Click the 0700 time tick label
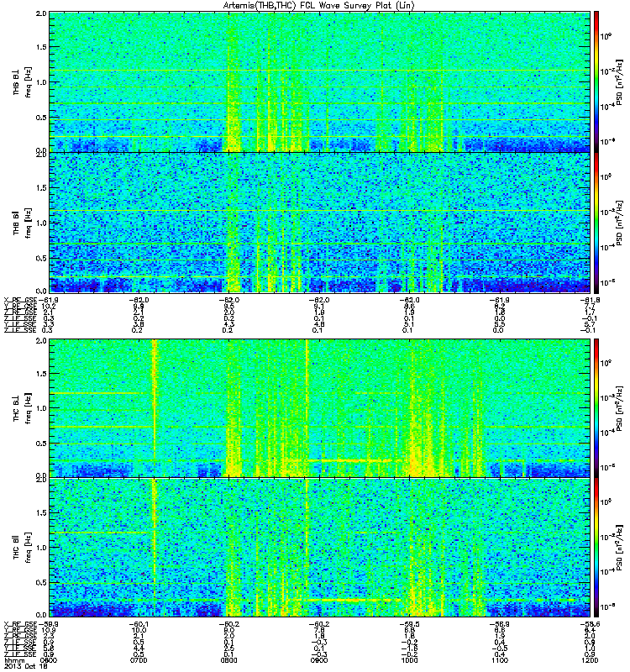 (139, 660)
